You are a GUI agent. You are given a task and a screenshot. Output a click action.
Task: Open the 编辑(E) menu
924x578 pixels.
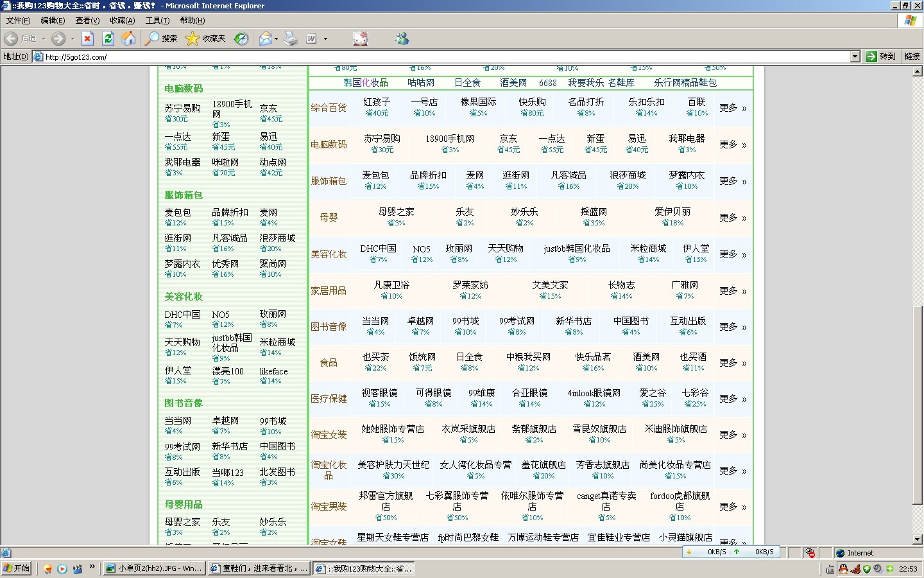[53, 21]
